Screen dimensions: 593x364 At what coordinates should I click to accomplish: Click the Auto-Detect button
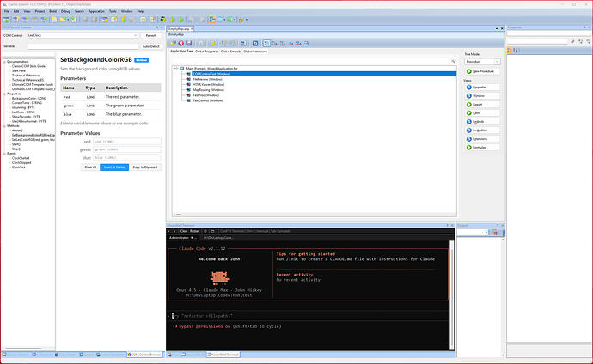tap(150, 45)
